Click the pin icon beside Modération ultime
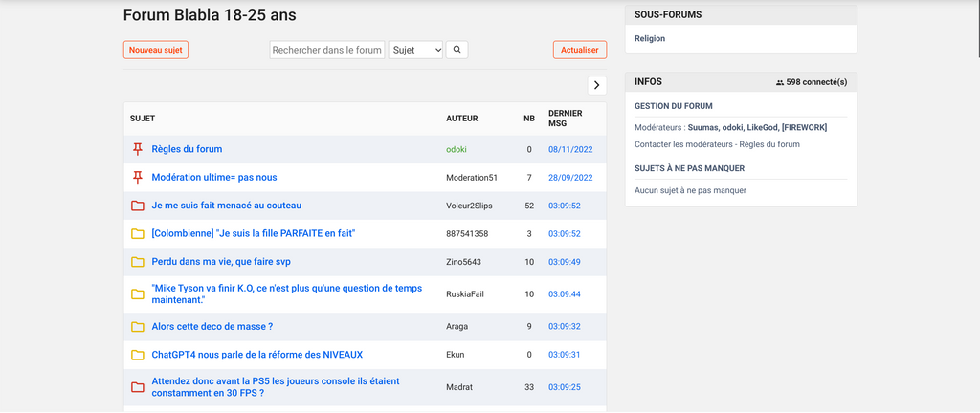 point(138,178)
